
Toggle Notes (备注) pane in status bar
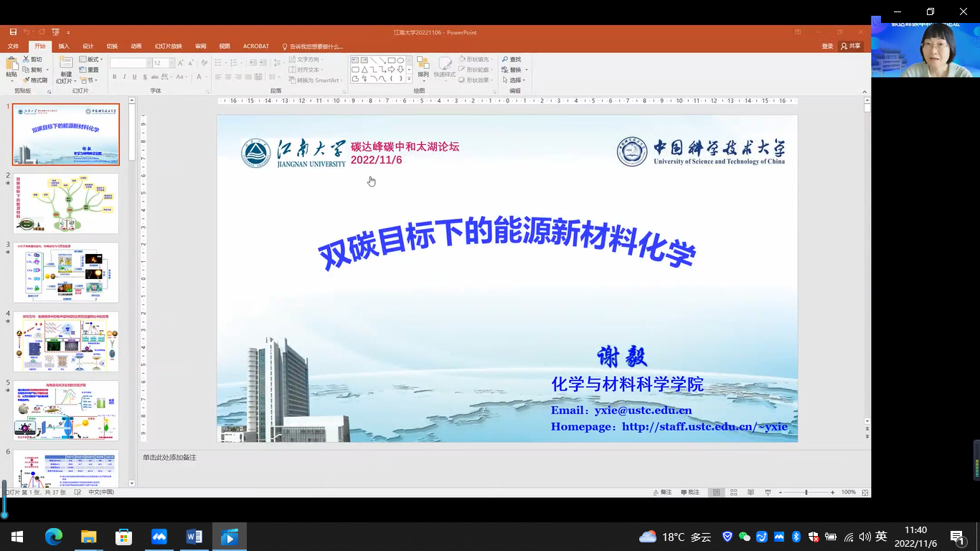tap(661, 492)
